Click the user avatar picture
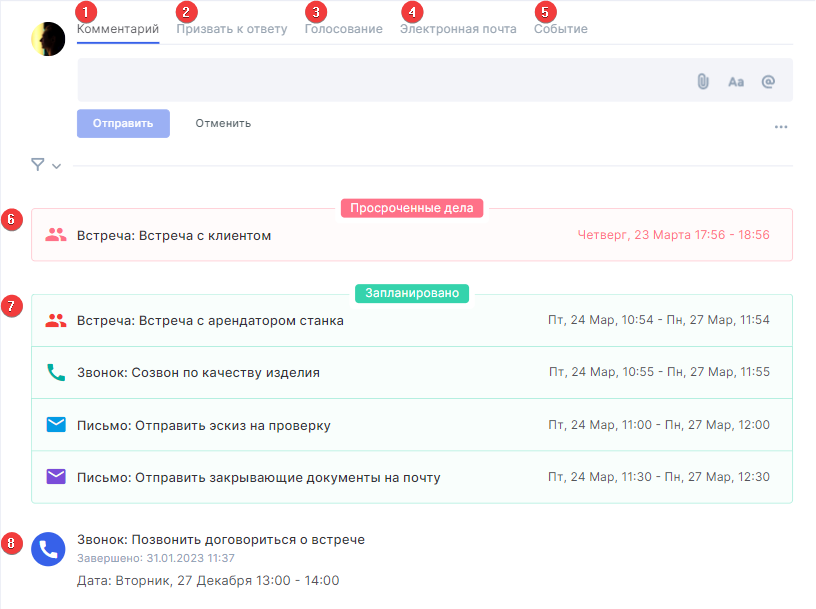 (x=48, y=39)
